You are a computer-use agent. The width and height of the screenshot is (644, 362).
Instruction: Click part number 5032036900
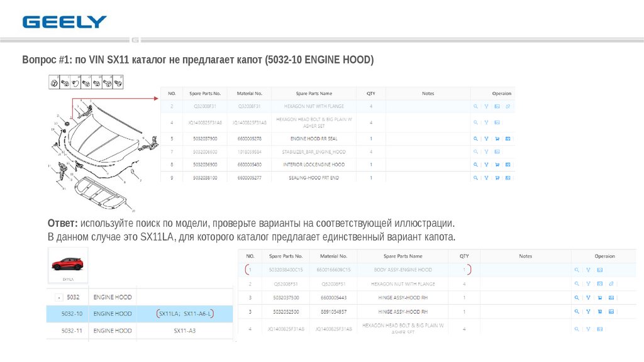point(205,165)
